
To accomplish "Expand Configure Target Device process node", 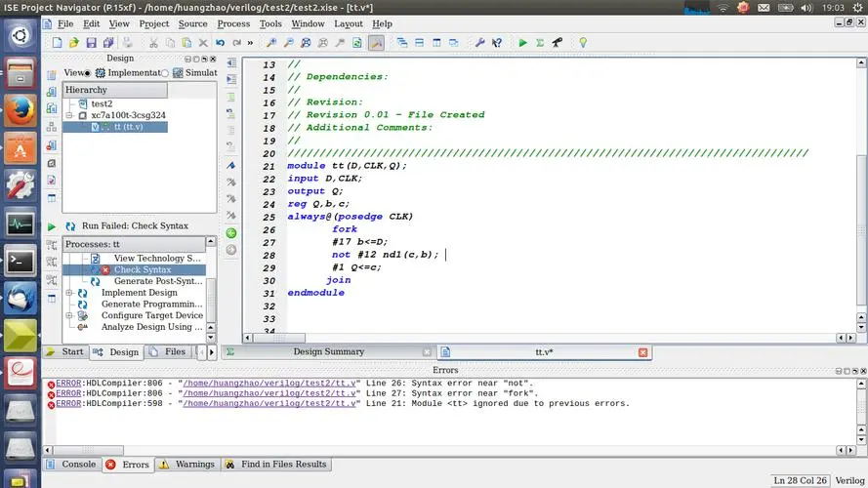I will click(x=69, y=316).
